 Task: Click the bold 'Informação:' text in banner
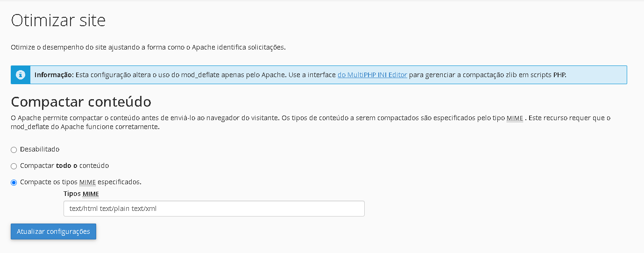click(x=54, y=75)
